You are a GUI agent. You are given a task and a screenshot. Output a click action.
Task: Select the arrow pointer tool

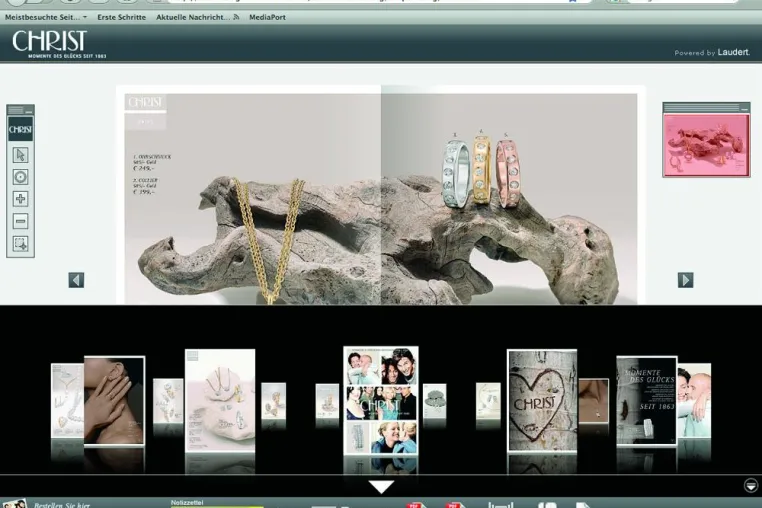pos(20,155)
